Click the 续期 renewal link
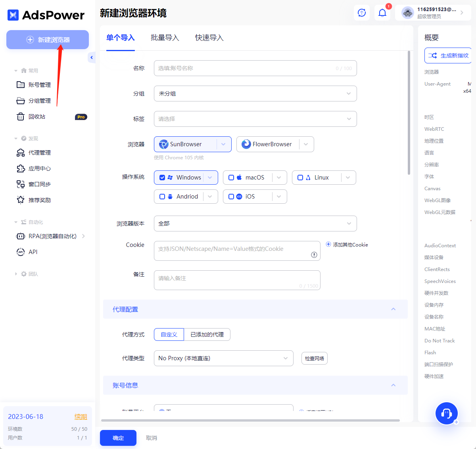 [x=81, y=417]
